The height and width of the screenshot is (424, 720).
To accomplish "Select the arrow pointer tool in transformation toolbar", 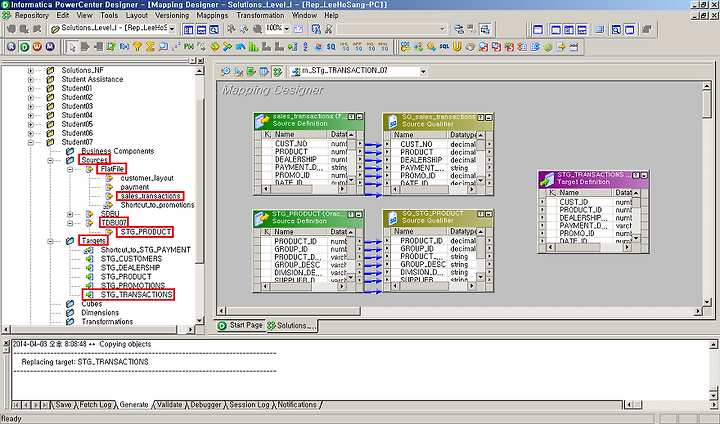I will pos(72,46).
